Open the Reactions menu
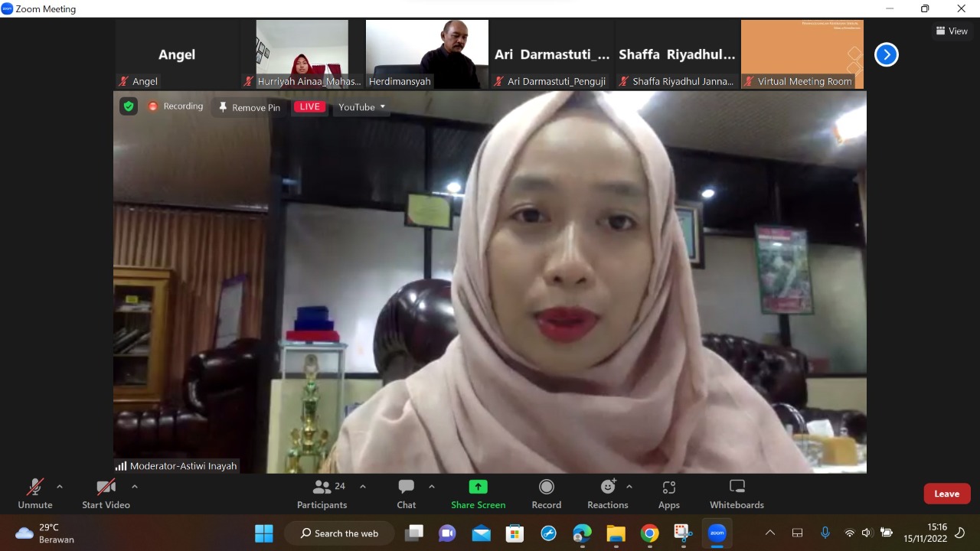Viewport: 980px width, 551px height. pyautogui.click(x=607, y=494)
